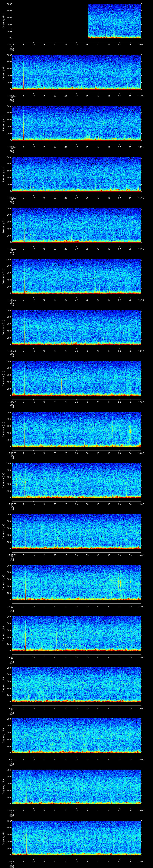
Task: Choose the spectrogram panel starting at 17:16:00
Action: pos(77,378)
